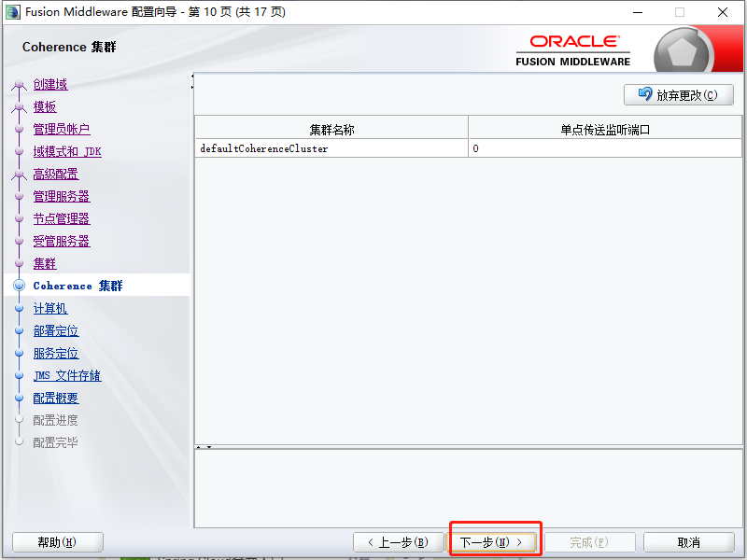Go to 管理员帐户 step
Viewport: 747px width, 560px height.
62,129
